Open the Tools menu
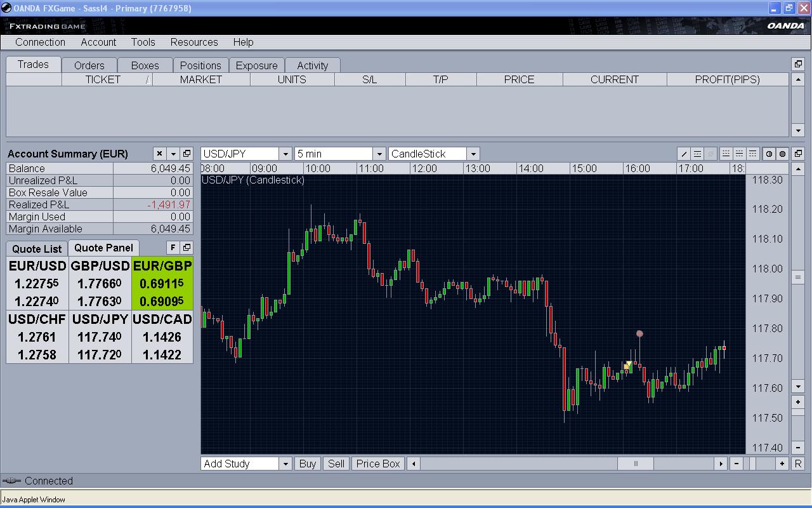Viewport: 812px width, 508px height. 143,42
